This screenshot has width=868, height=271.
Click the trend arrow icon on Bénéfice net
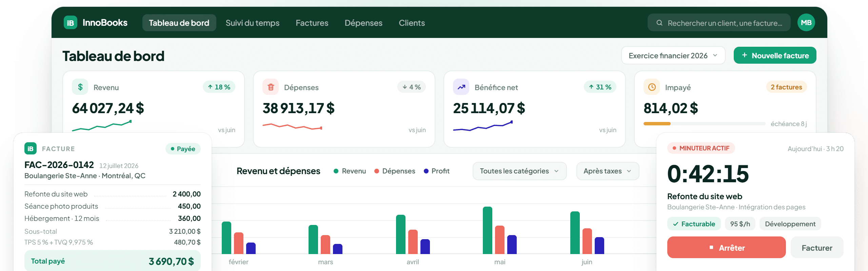[461, 87]
